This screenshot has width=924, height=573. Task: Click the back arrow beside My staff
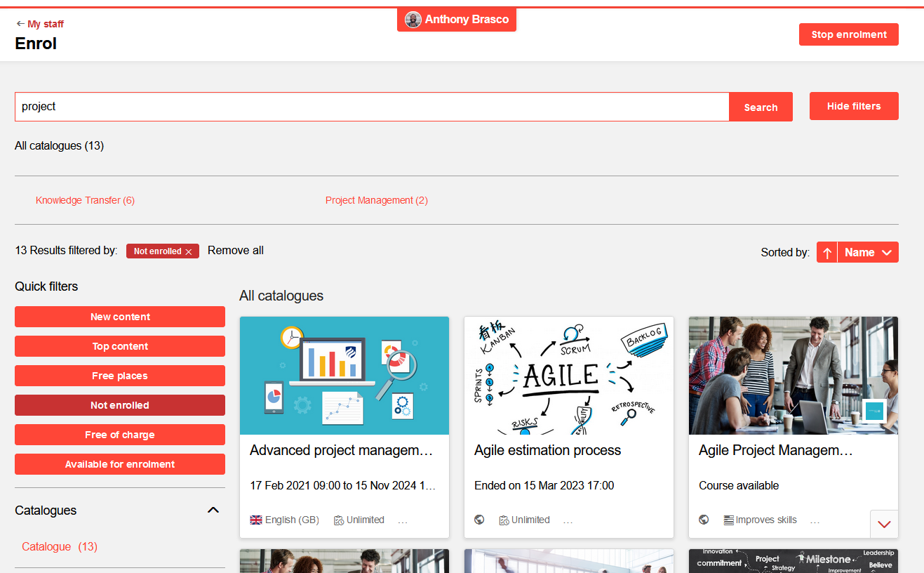(20, 24)
